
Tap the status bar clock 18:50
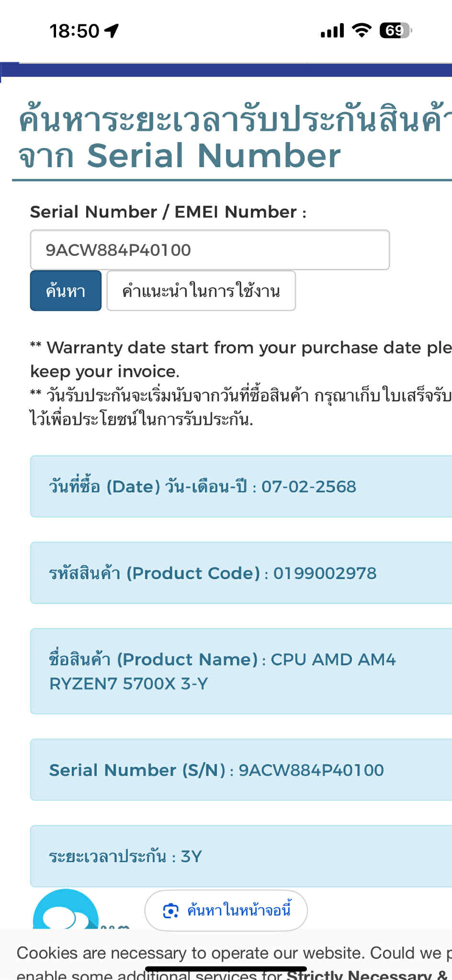tap(74, 31)
